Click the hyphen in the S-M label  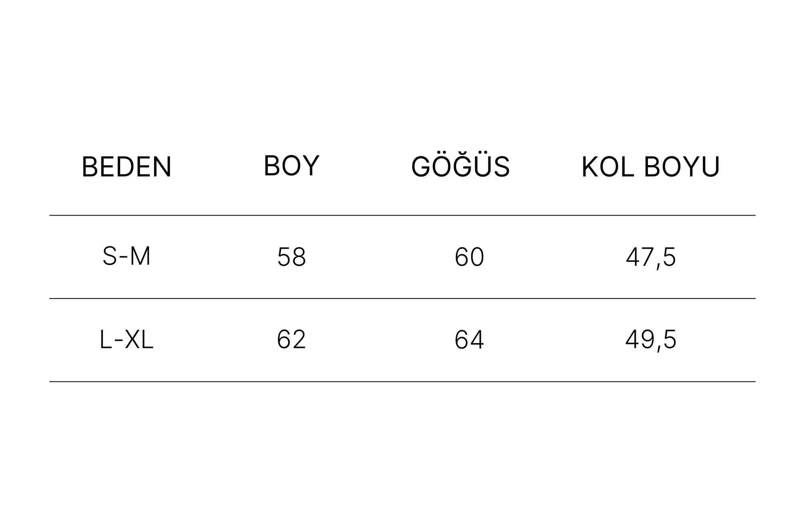pyautogui.click(x=124, y=257)
